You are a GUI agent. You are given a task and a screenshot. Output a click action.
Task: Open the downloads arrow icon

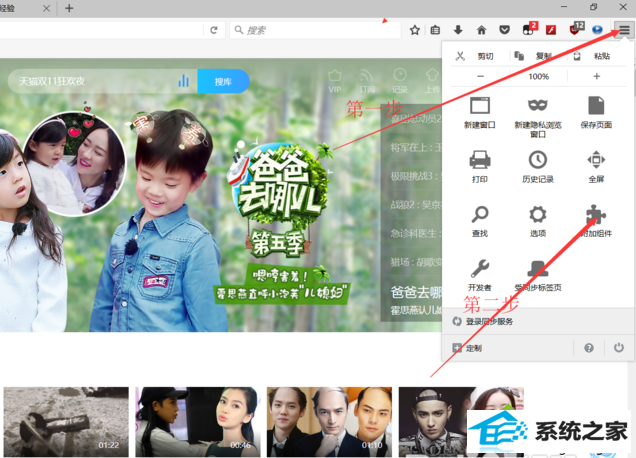click(458, 30)
